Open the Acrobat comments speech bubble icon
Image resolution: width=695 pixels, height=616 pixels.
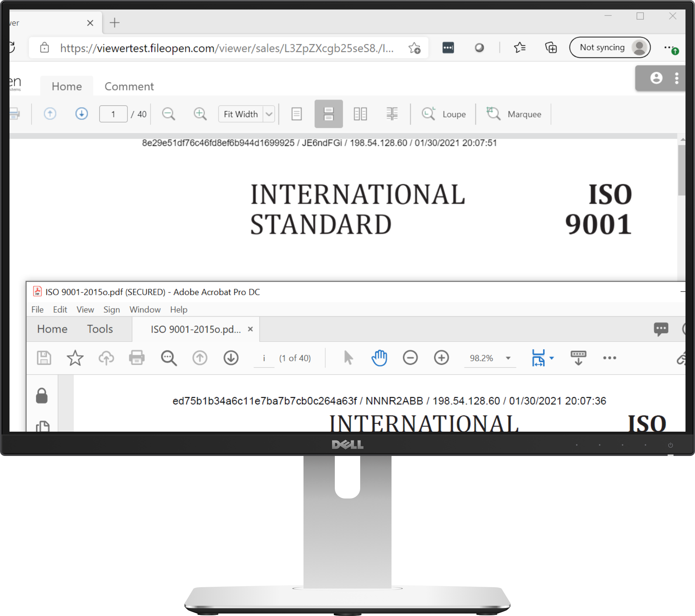click(661, 329)
